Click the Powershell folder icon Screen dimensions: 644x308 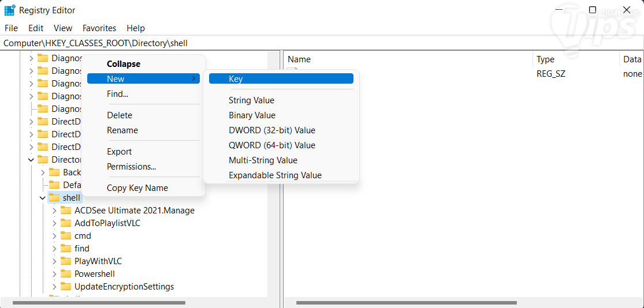(x=66, y=274)
